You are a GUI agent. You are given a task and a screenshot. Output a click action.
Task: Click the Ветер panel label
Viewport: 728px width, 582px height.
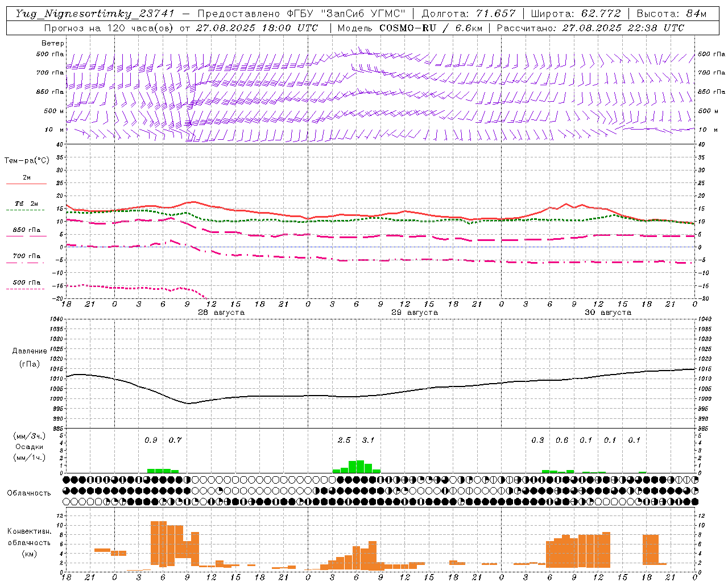pyautogui.click(x=53, y=43)
